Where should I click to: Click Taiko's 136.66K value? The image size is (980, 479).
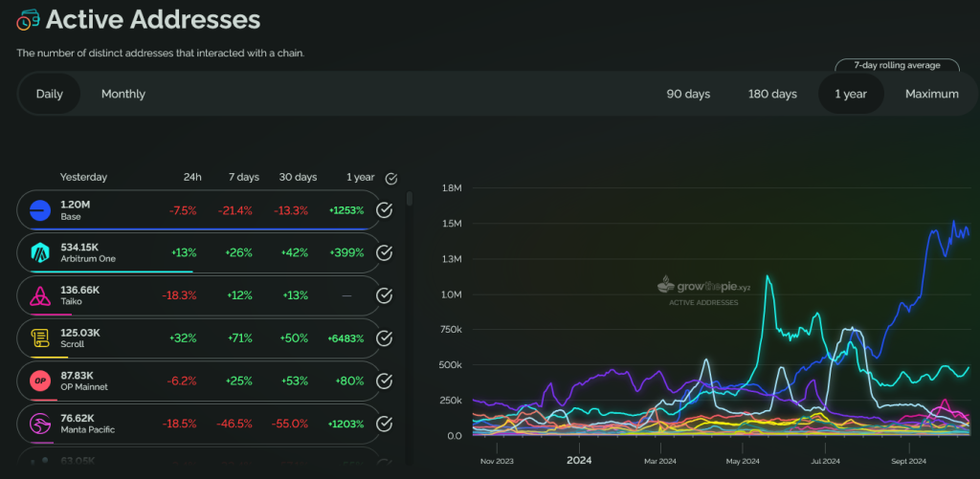coord(79,290)
